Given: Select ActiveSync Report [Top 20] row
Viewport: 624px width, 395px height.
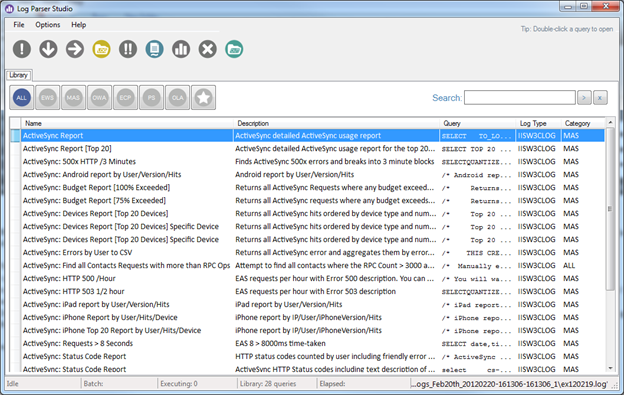Looking at the screenshot, I should pyautogui.click(x=307, y=149).
